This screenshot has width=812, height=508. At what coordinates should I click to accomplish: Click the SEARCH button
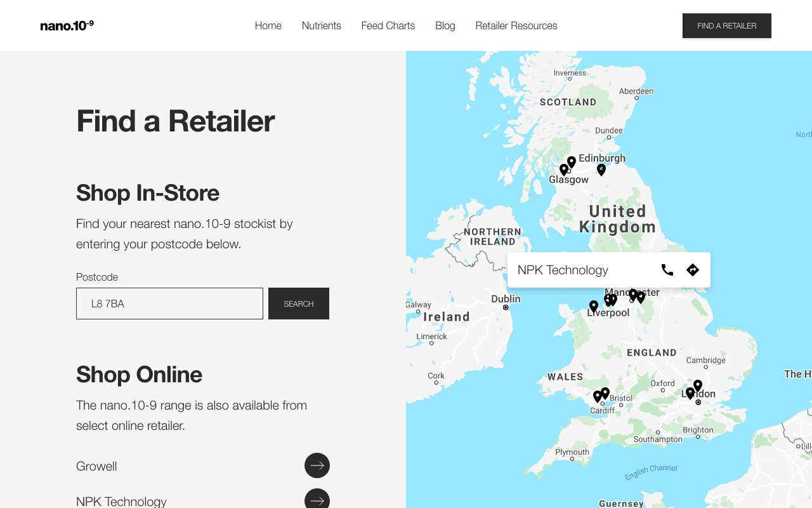(299, 304)
